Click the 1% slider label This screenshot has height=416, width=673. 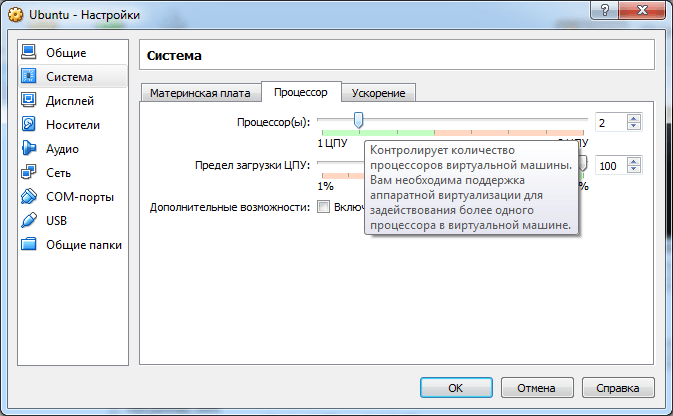[x=325, y=186]
